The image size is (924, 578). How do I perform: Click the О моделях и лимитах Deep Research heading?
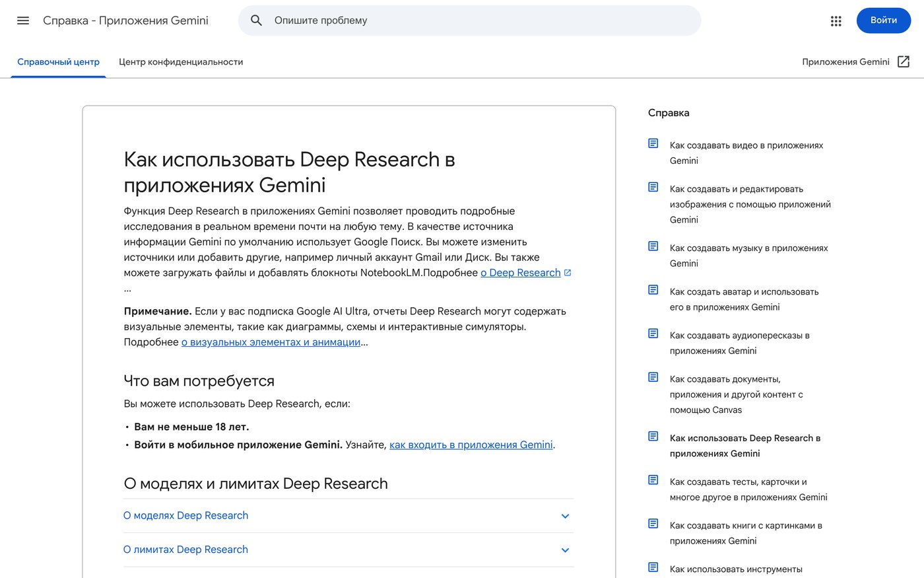[255, 484]
